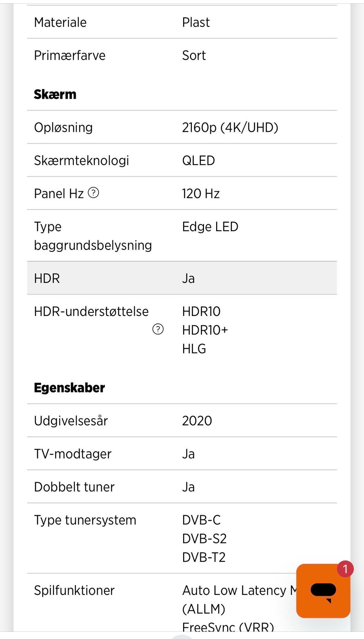Tap the Opløsning label
The image size is (364, 639).
[x=63, y=128]
